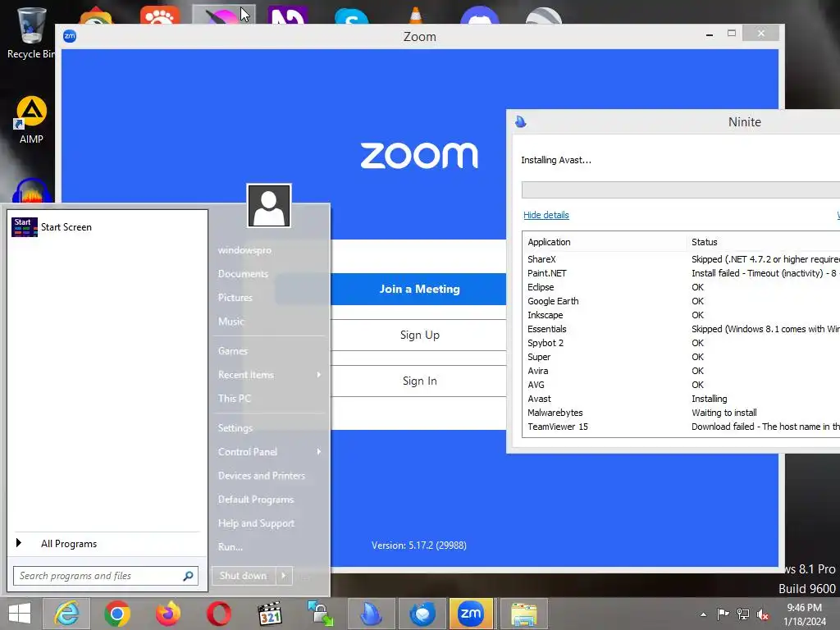The width and height of the screenshot is (840, 630).
Task: Open the Krita desktop icon
Action: pyautogui.click(x=223, y=15)
